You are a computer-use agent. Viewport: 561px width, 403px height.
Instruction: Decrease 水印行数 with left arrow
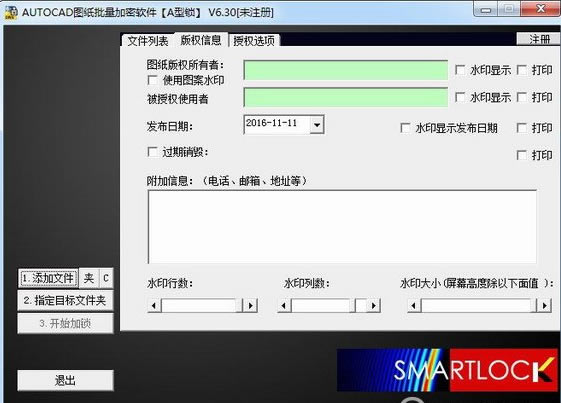click(x=154, y=306)
